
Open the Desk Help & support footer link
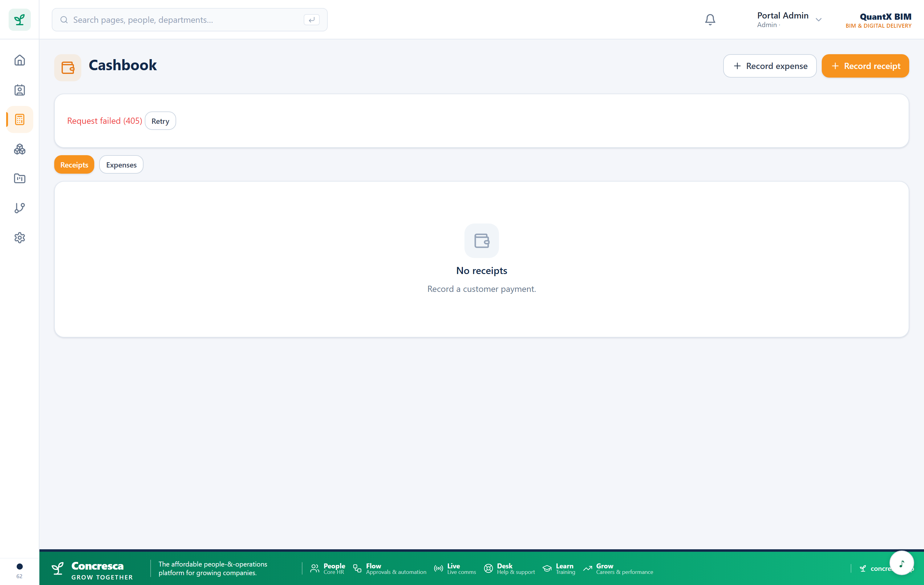509,568
